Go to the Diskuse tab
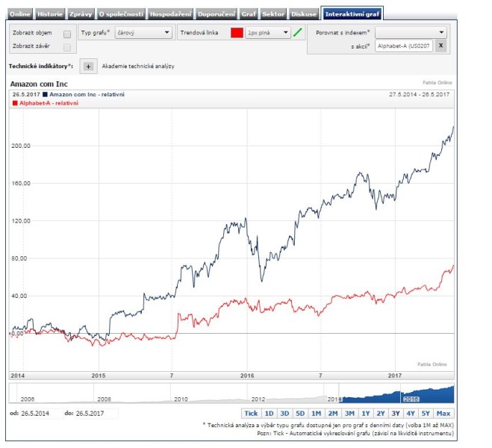This screenshot has width=492, height=448. [x=304, y=14]
